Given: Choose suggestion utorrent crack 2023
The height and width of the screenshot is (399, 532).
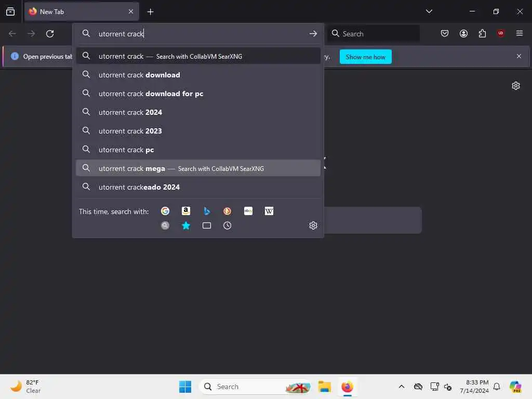Looking at the screenshot, I should 198,131.
